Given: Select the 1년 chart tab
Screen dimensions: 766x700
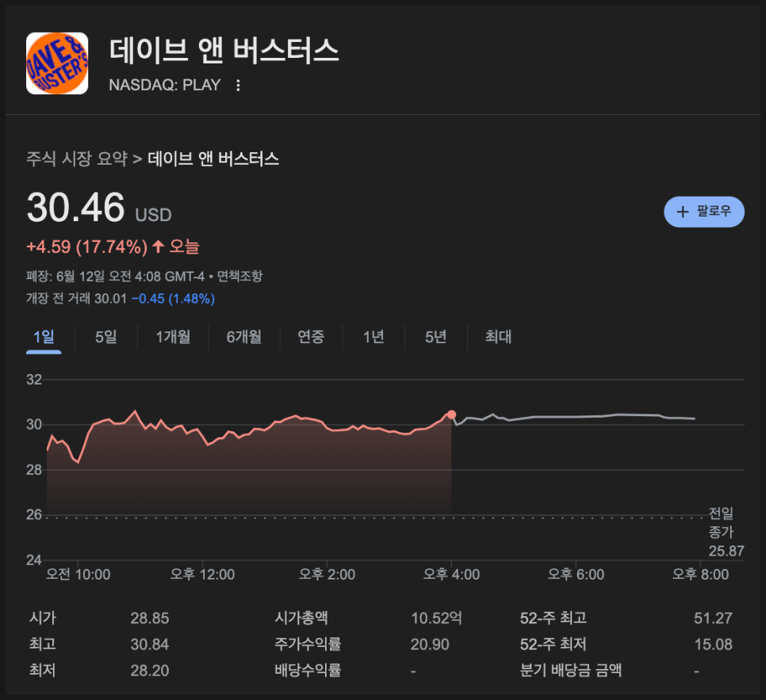Looking at the screenshot, I should [373, 337].
